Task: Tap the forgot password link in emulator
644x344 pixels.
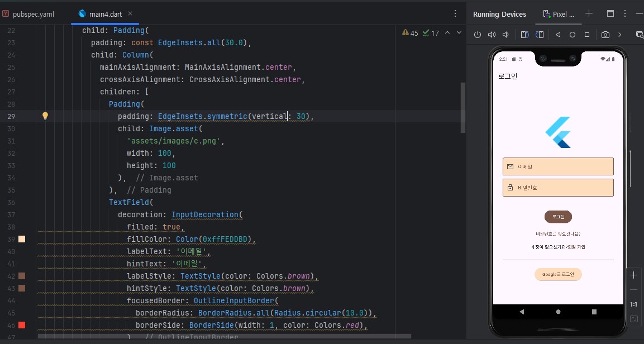Action: point(558,234)
